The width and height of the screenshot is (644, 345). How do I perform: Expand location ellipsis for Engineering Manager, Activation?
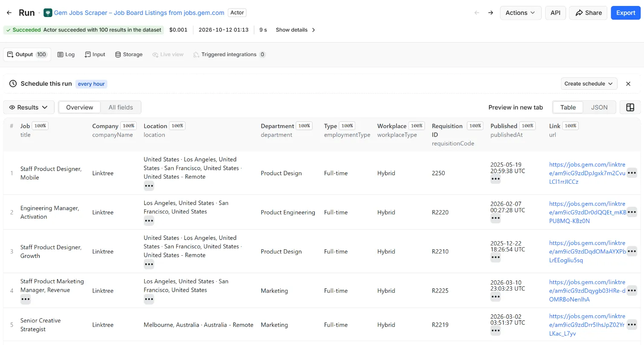(149, 221)
